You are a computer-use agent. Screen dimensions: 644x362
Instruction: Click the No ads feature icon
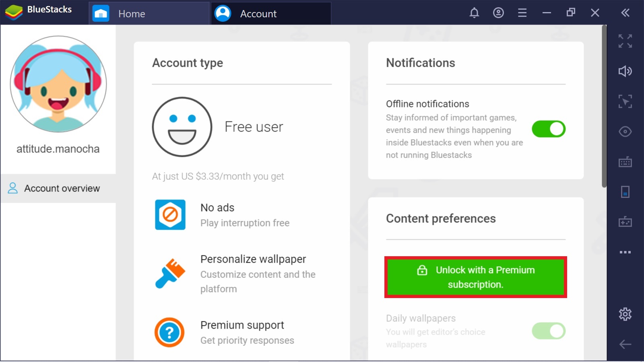pyautogui.click(x=170, y=215)
